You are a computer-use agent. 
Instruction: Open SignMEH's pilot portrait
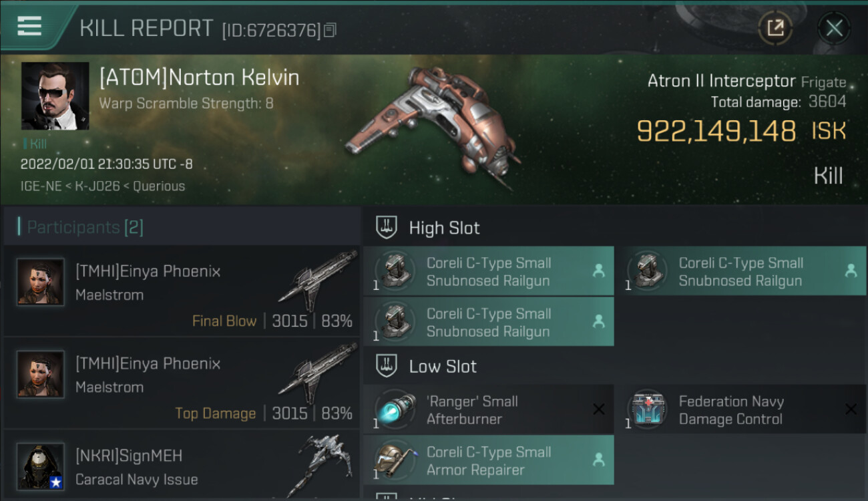(x=40, y=466)
